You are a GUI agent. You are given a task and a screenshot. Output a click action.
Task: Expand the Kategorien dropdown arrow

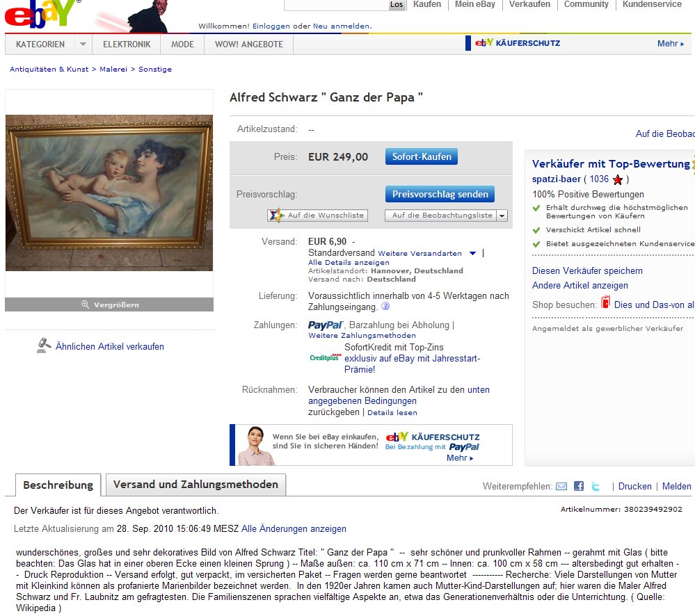[83, 44]
